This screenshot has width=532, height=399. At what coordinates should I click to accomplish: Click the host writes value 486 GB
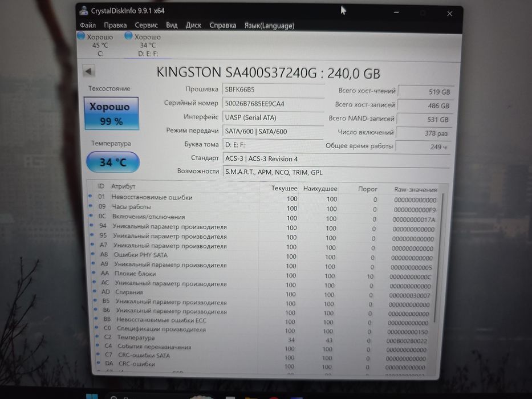point(425,106)
